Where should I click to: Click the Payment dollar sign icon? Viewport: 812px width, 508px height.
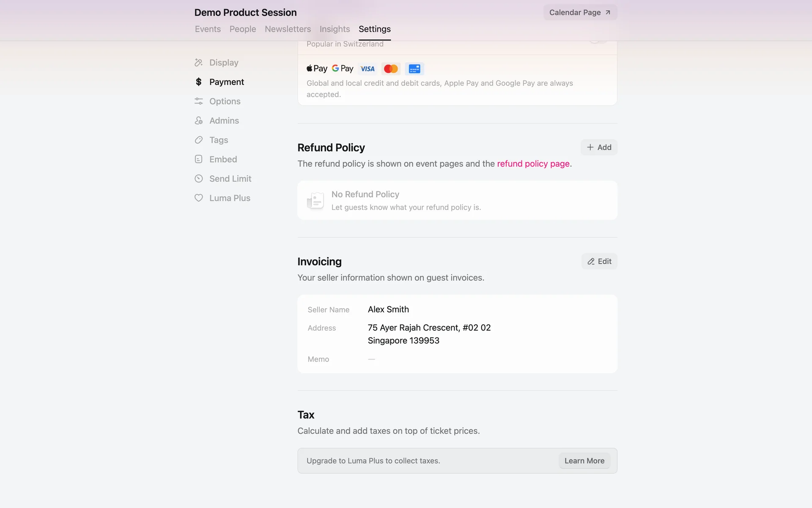click(x=199, y=82)
